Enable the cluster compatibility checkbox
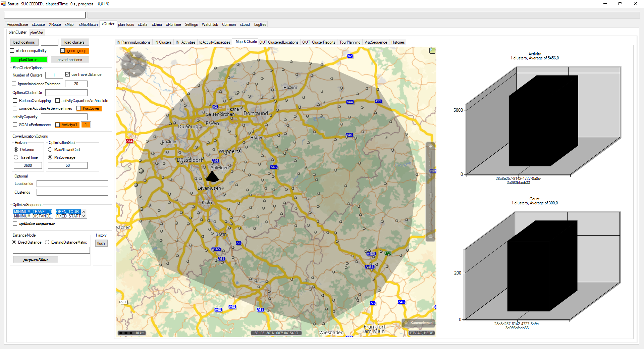644x349 pixels. (x=12, y=51)
